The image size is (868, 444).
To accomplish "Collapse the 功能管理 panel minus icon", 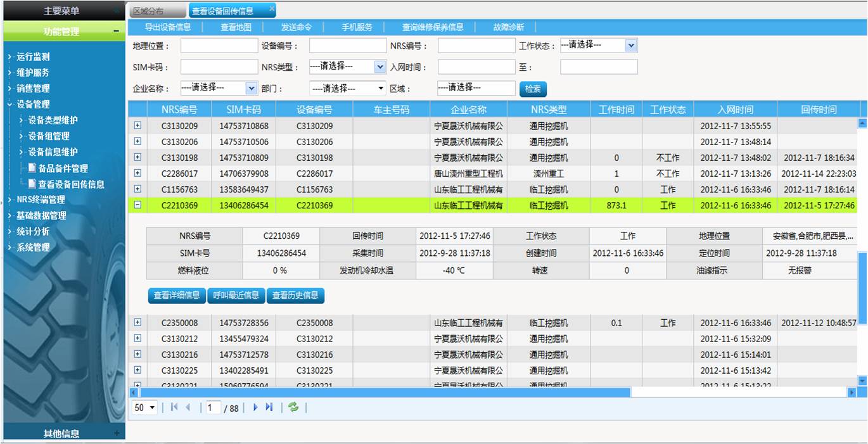I will (116, 31).
